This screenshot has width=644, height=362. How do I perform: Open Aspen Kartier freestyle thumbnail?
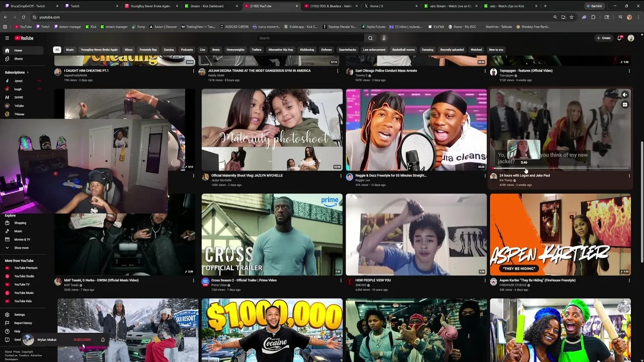point(560,235)
